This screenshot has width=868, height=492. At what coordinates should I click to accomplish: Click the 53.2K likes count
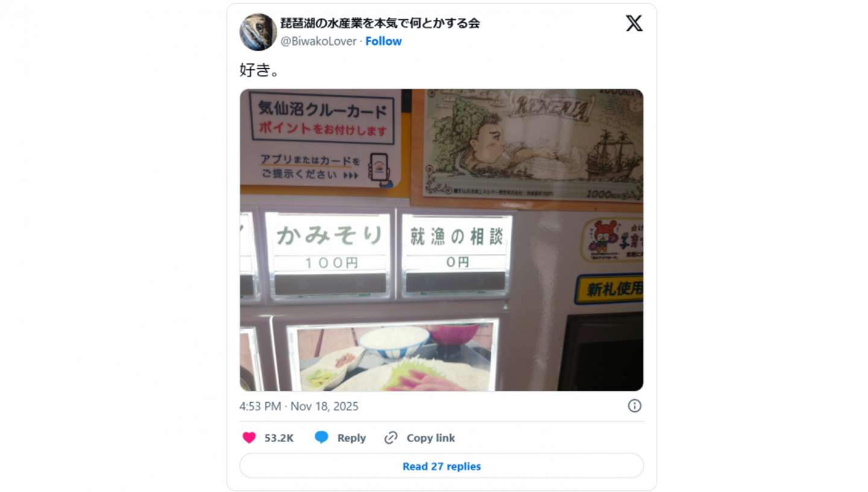(x=279, y=438)
